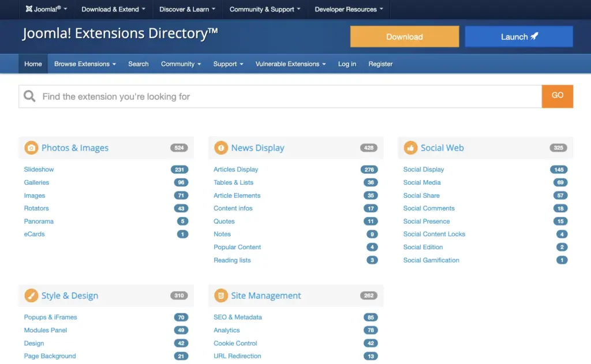Viewport: 591px width, 364px height.
Task: Click the Style & Design brush icon
Action: [31, 295]
